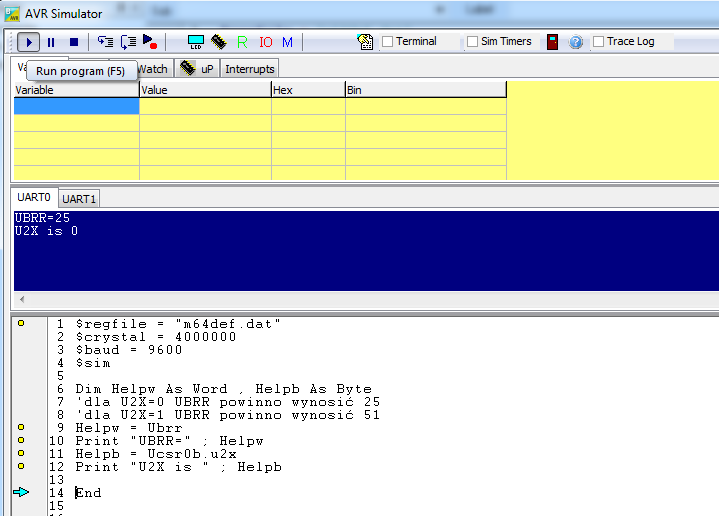The width and height of the screenshot is (719, 516).
Task: Run the program with the play button
Action: pyautogui.click(x=28, y=42)
